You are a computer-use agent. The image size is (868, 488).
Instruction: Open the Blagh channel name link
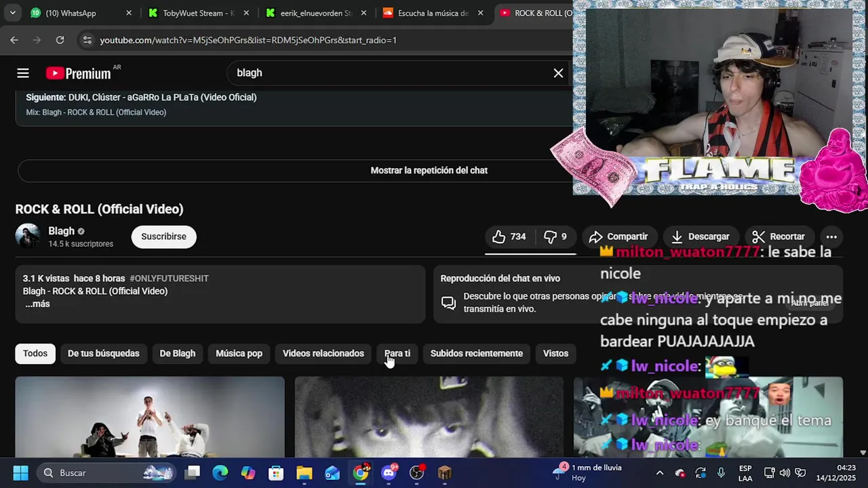(61, 231)
